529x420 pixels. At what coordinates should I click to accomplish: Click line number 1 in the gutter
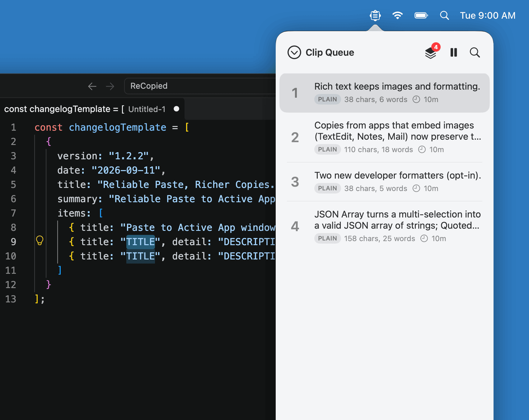[13, 127]
